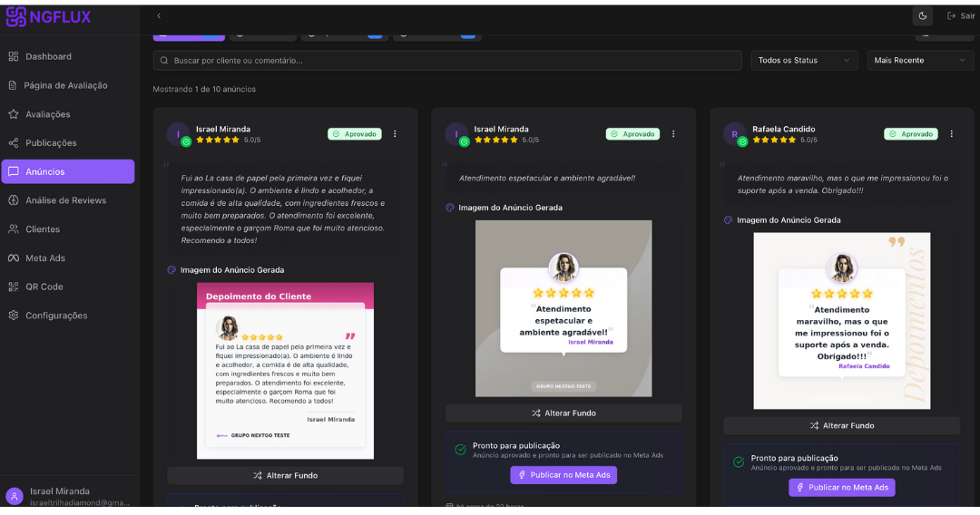Click Alterar Fundo under the Depoimento do Cliente image

click(x=285, y=475)
